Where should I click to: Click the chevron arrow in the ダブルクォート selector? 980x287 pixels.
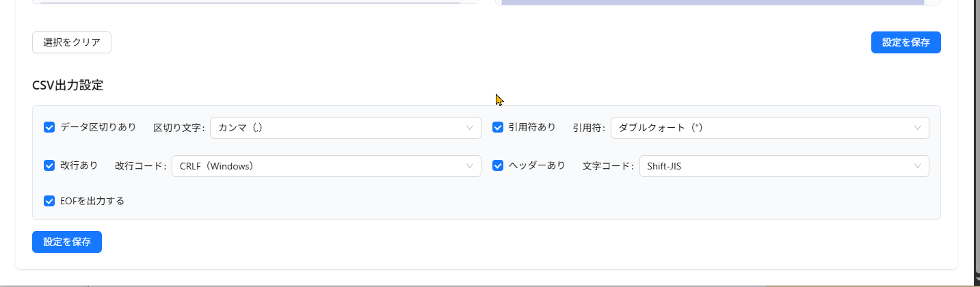pyautogui.click(x=918, y=128)
